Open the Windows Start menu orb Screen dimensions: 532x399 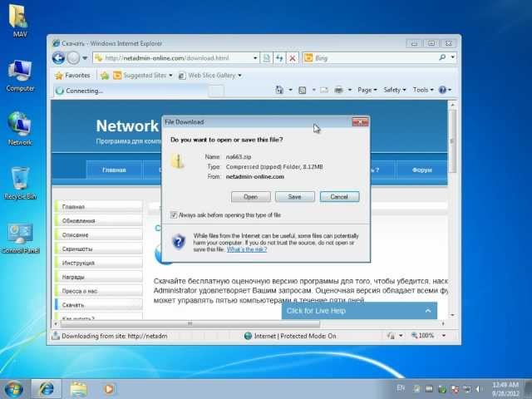[x=13, y=389]
